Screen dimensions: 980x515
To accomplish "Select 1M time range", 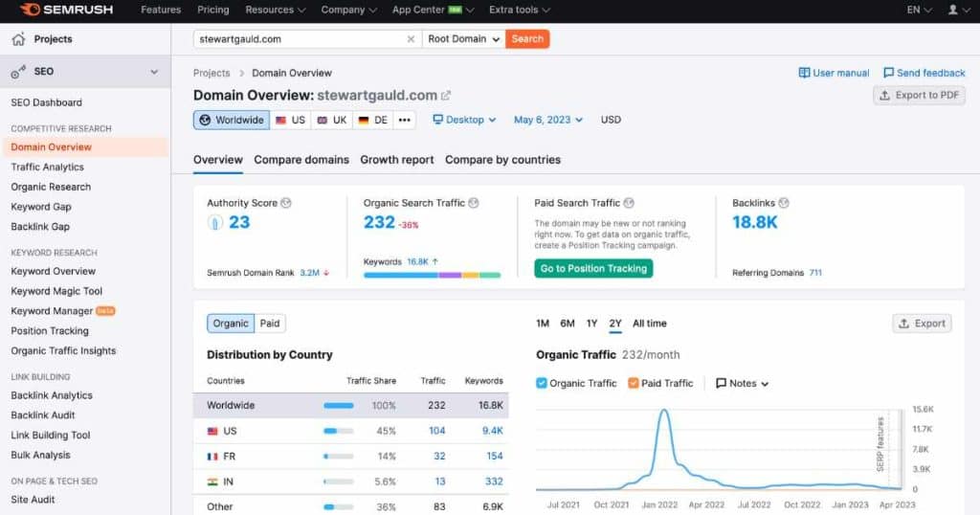I will [x=543, y=324].
